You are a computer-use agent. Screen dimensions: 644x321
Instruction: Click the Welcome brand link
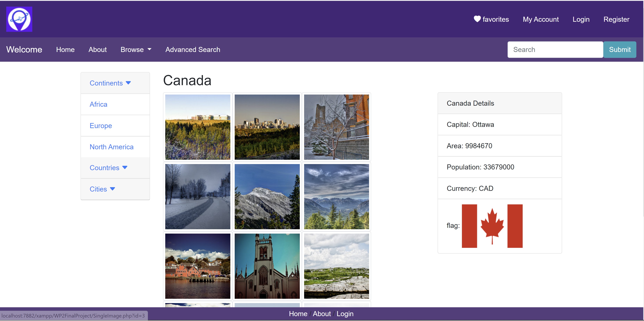24,49
